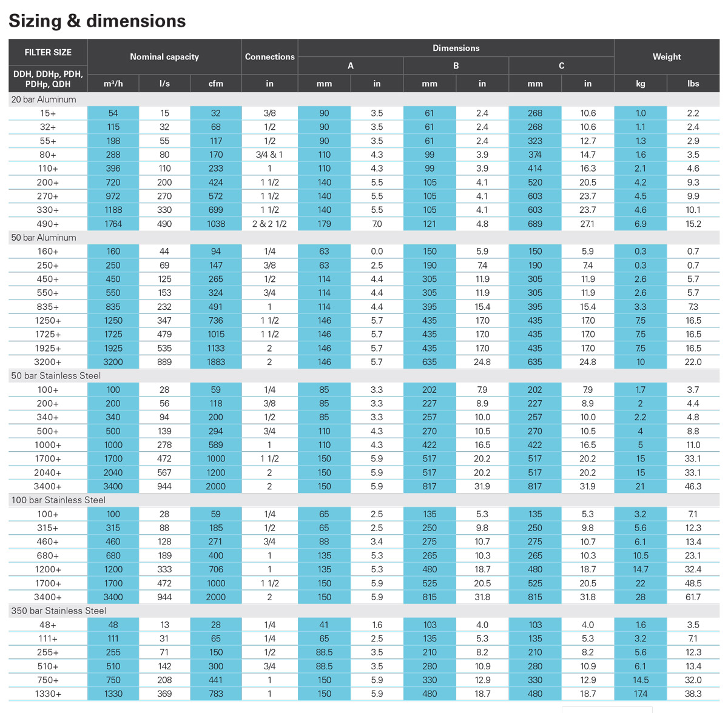
Task: Click the lbs unit header
Action: (x=693, y=84)
